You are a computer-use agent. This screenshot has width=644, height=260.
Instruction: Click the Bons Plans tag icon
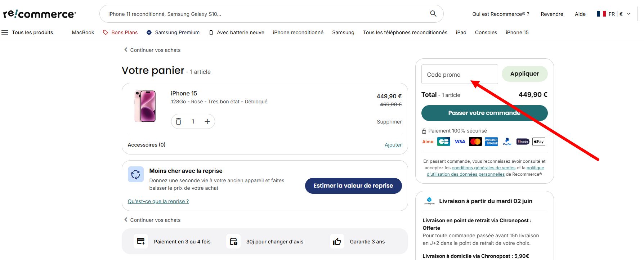pos(106,32)
